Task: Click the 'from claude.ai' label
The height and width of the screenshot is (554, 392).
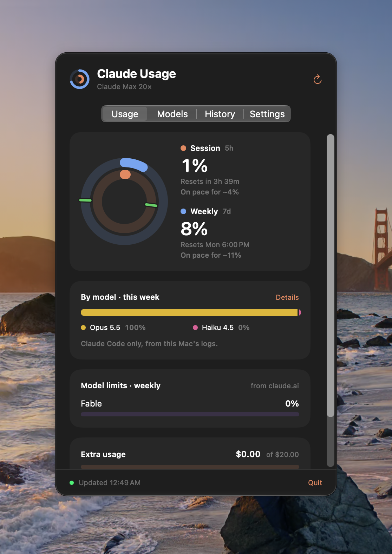Action: coord(275,386)
